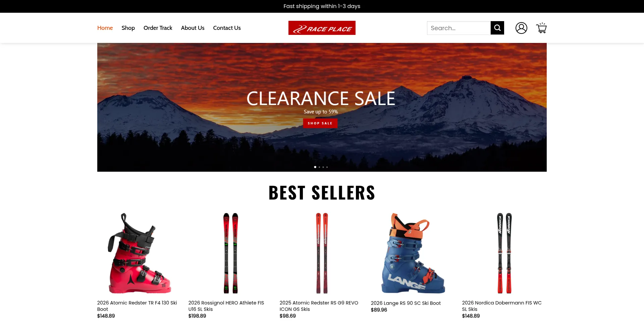Open the Shop menu item
Image resolution: width=644 pixels, height=333 pixels.
click(x=128, y=28)
